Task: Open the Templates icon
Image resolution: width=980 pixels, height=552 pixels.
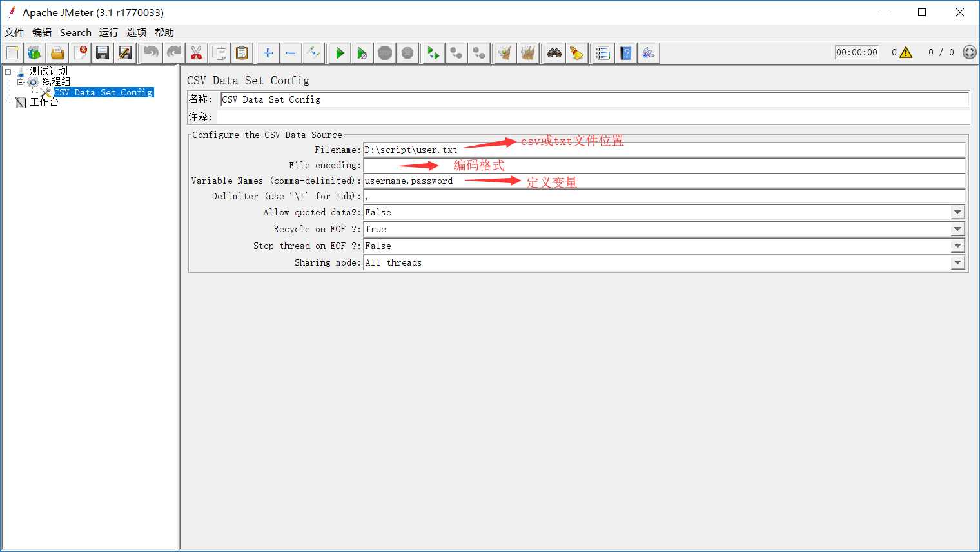Action: [x=34, y=53]
